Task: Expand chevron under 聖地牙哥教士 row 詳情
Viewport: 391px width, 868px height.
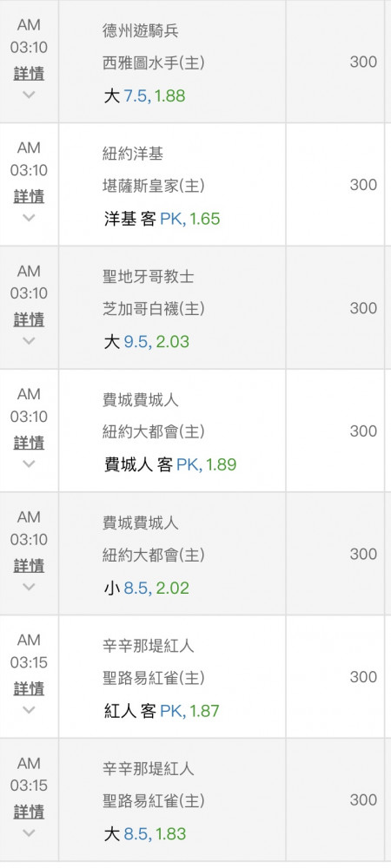Action: [x=29, y=340]
